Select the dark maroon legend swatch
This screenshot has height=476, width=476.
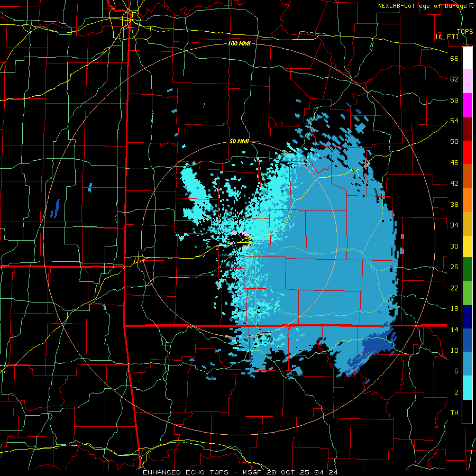(467, 129)
